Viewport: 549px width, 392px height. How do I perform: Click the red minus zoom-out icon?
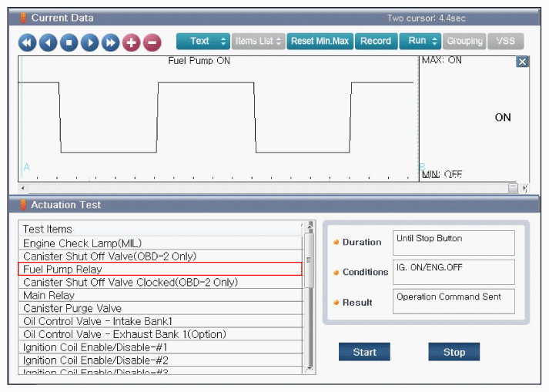point(152,42)
